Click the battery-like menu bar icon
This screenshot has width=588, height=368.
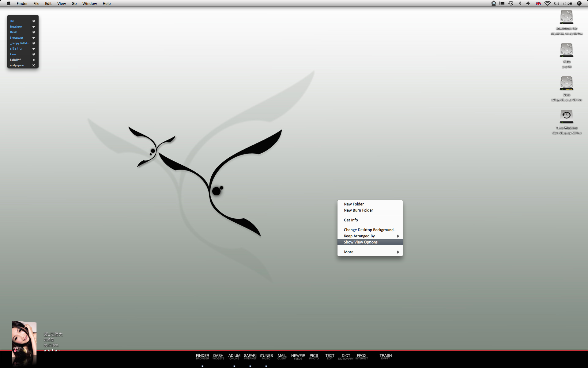click(x=502, y=3)
